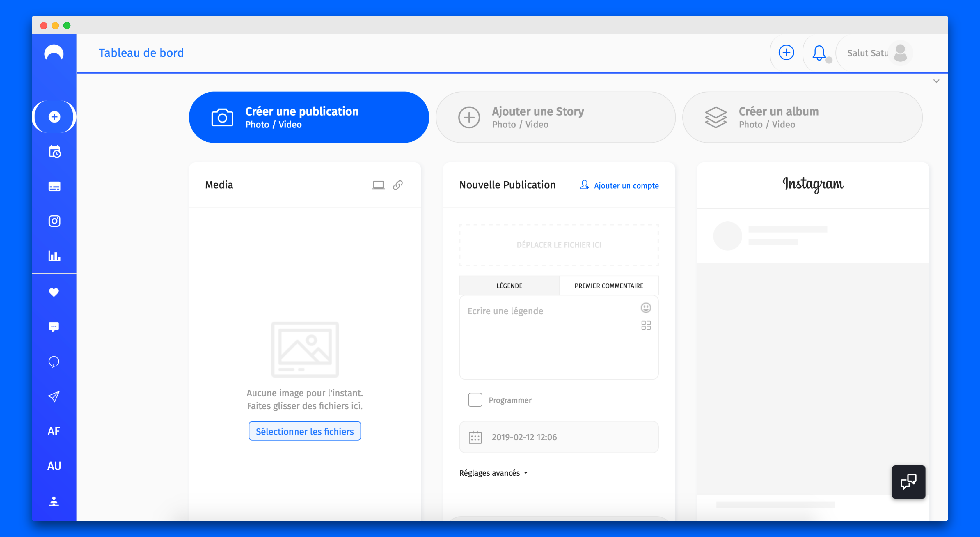
Task: Click the heart likes sidebar icon
Action: (54, 292)
